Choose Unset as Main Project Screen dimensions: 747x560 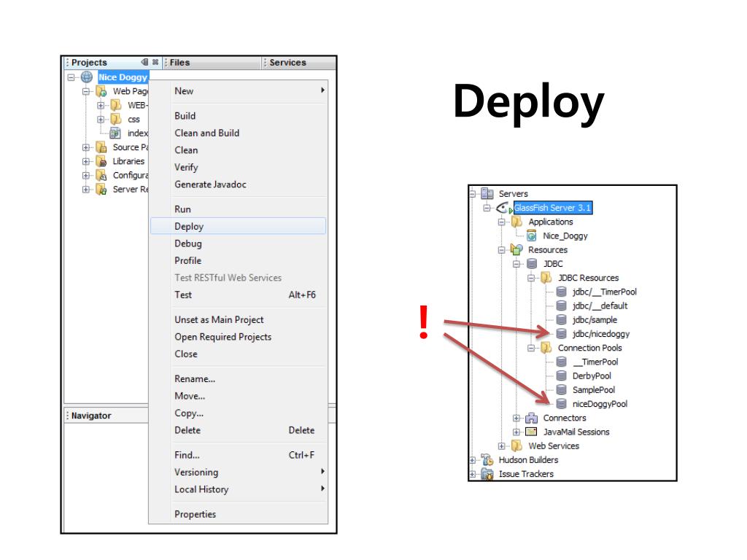click(x=239, y=319)
